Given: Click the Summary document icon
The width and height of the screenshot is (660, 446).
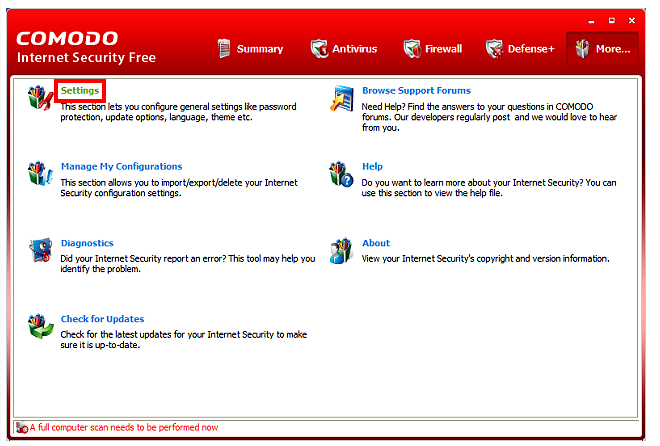Looking at the screenshot, I should pos(224,48).
